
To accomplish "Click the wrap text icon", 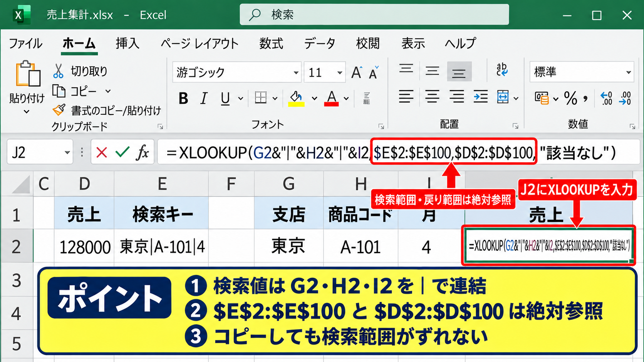I will [x=502, y=70].
